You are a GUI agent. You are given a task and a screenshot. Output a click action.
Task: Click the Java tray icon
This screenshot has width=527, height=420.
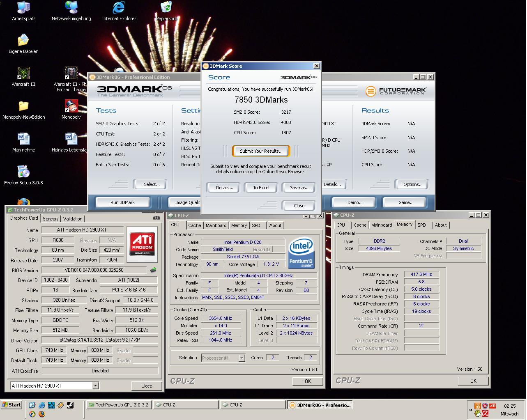[477, 406]
